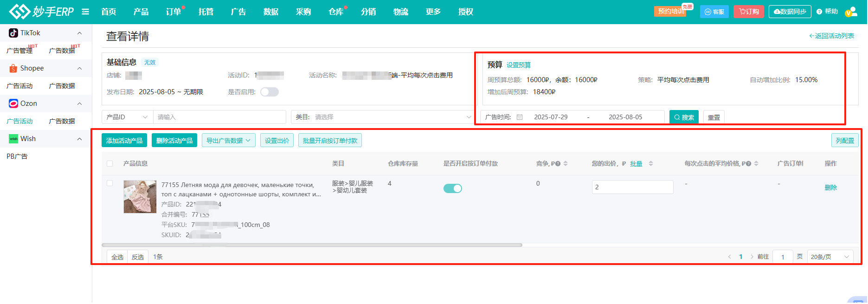
Task: Open the 产品ID dropdown selector
Action: pyautogui.click(x=127, y=117)
